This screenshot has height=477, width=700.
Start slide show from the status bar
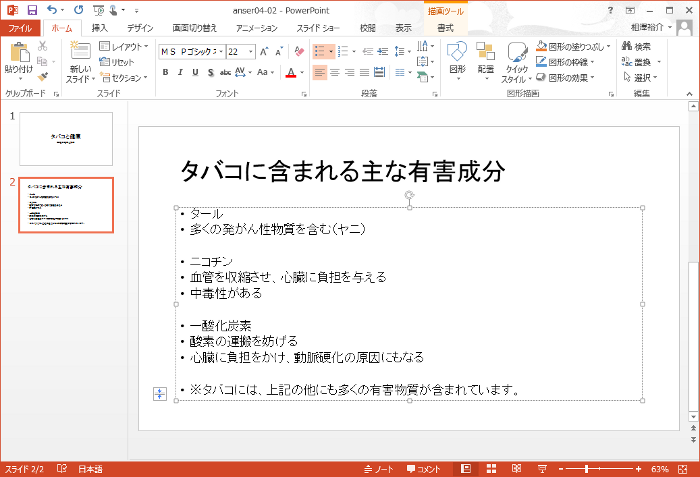point(542,469)
